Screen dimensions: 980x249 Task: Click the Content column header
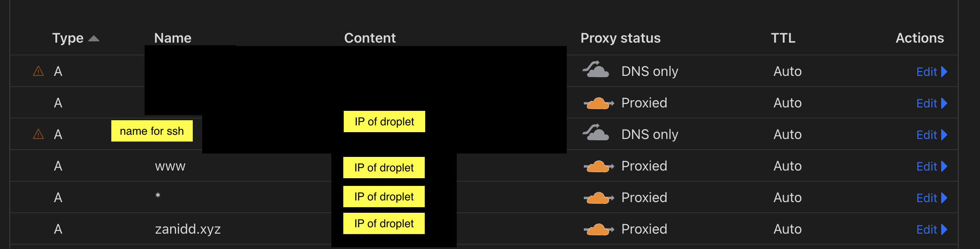[x=370, y=38]
